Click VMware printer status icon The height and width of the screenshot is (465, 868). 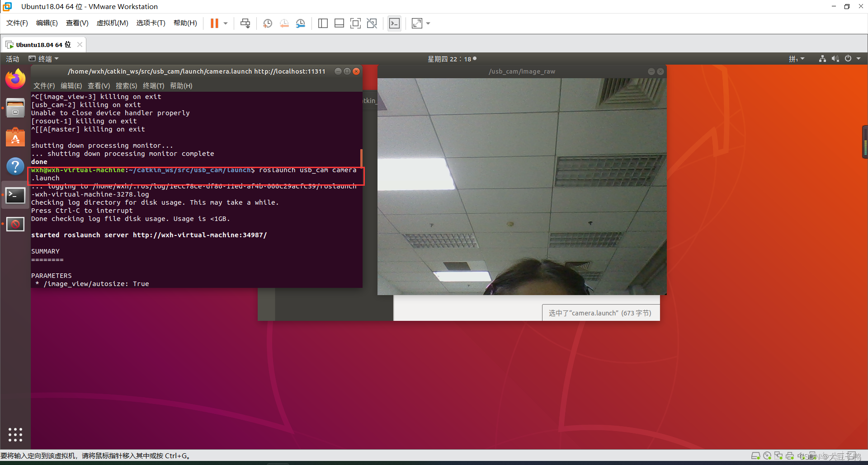coord(790,456)
